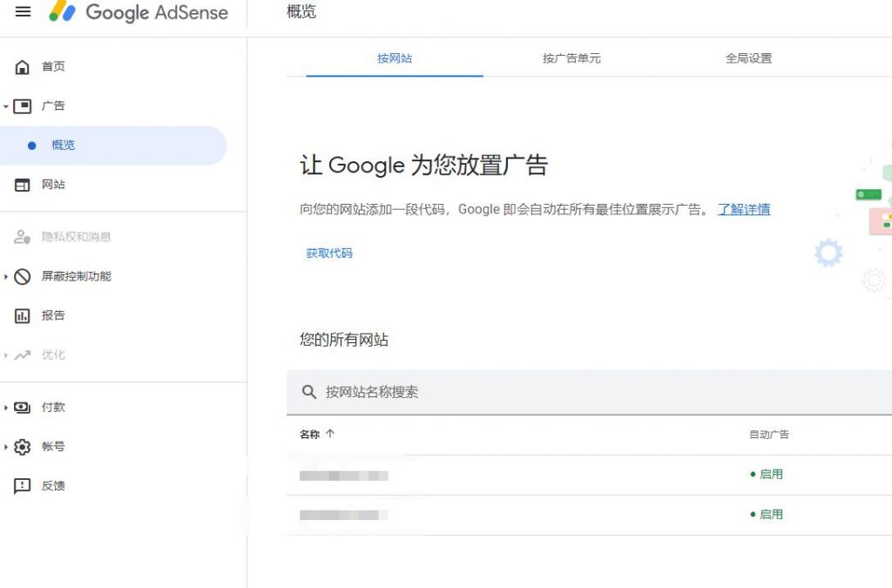Open 反馈 in the sidebar
The width and height of the screenshot is (892, 588).
point(53,485)
